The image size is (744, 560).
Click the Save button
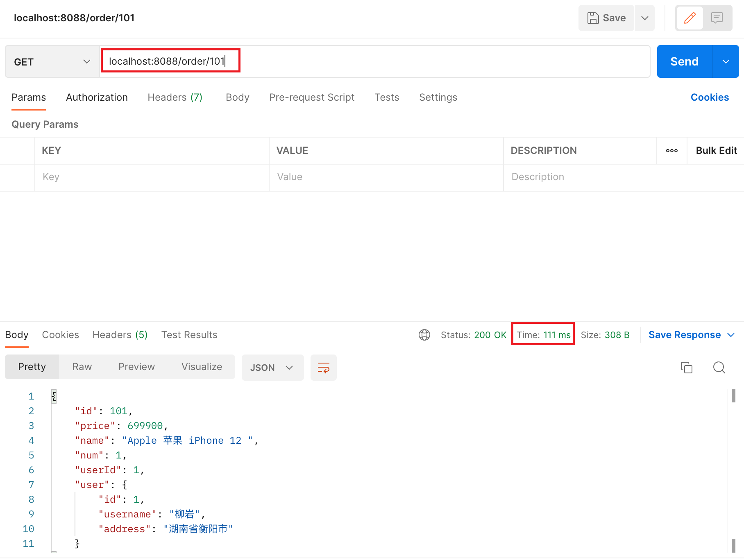tap(606, 18)
